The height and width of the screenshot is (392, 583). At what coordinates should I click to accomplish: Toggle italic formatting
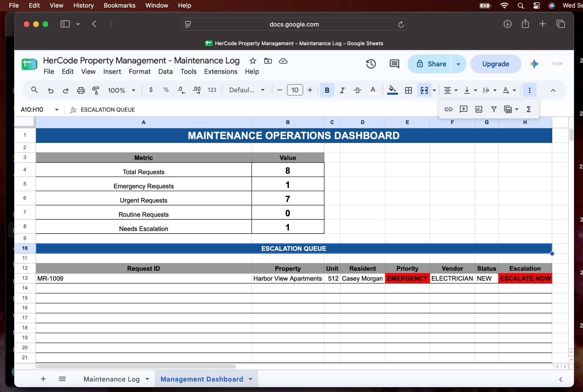coord(342,90)
